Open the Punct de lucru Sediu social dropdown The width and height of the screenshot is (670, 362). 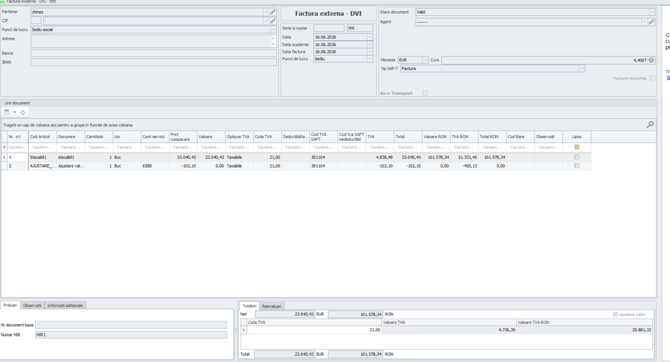coord(273,29)
